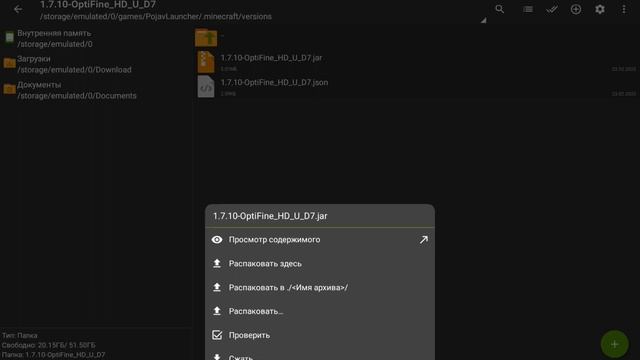The image size is (640, 360).
Task: Tap upload icon beside Распаковать в ./<Имя архива>/
Action: pyautogui.click(x=217, y=287)
